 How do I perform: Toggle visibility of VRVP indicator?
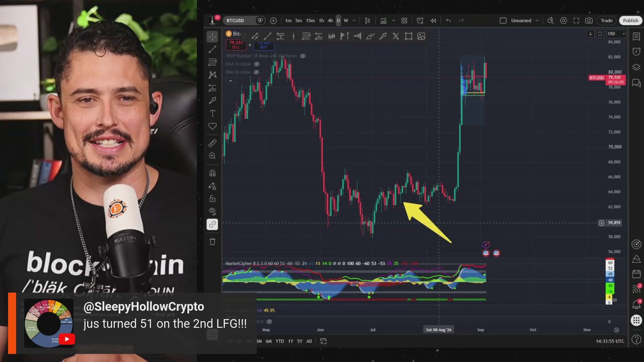point(303,56)
